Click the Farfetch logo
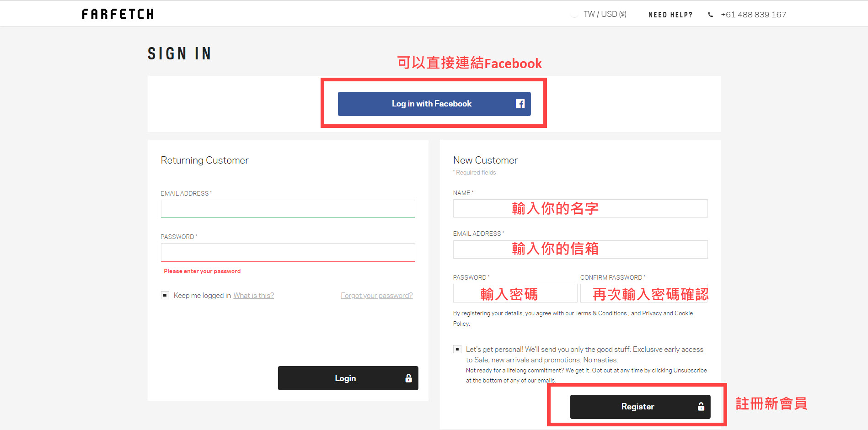Viewport: 868px width, 430px height. (118, 14)
